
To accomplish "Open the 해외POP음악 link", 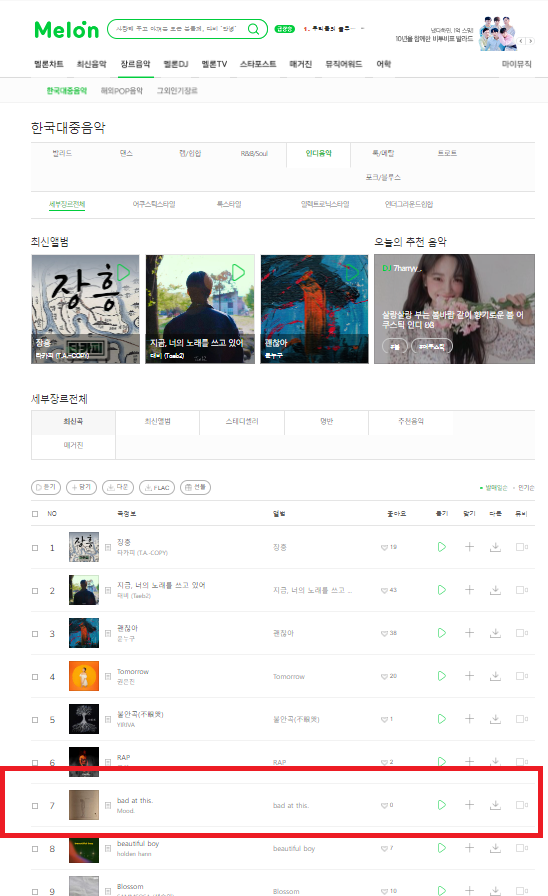I will click(x=122, y=91).
